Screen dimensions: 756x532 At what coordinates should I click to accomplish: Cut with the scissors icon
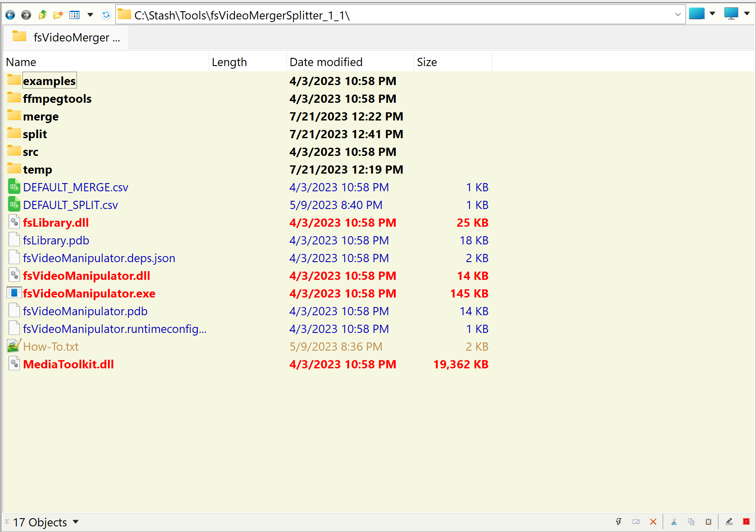[674, 522]
